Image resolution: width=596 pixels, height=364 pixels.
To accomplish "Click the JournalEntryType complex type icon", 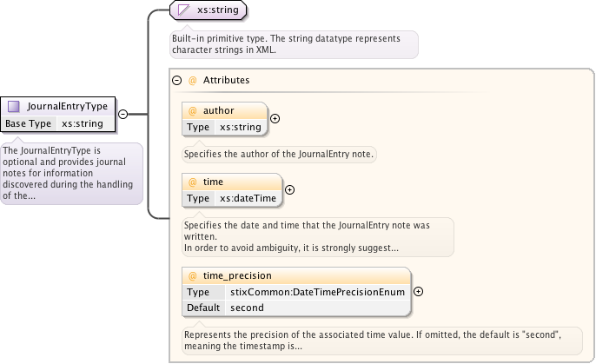I will tap(14, 106).
